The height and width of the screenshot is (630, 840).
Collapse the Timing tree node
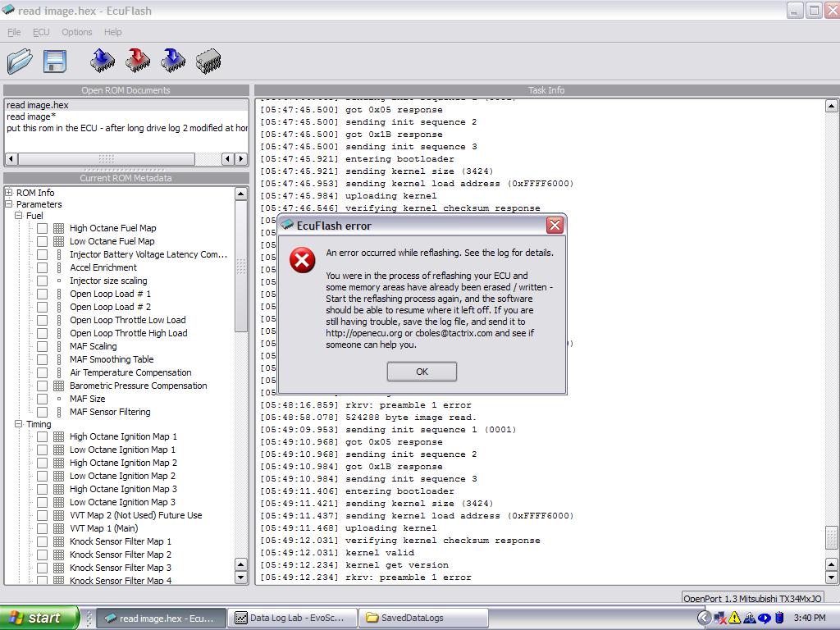[19, 424]
